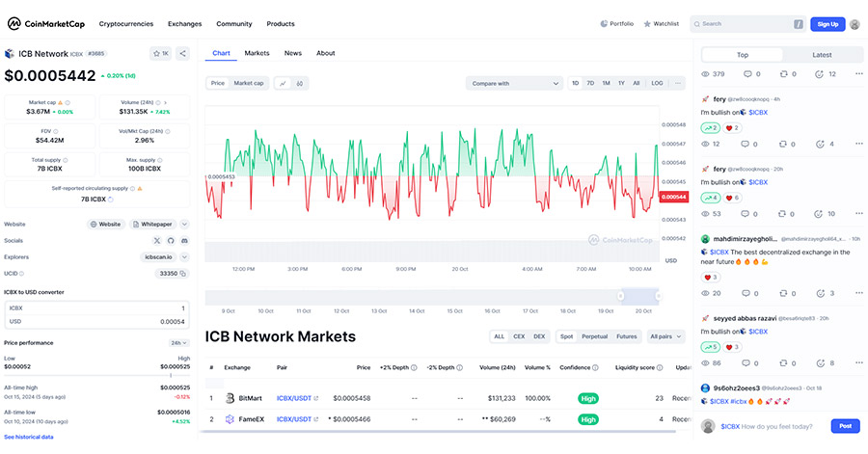The height and width of the screenshot is (454, 868).
Task: Open All pairs dropdown
Action: (665, 336)
